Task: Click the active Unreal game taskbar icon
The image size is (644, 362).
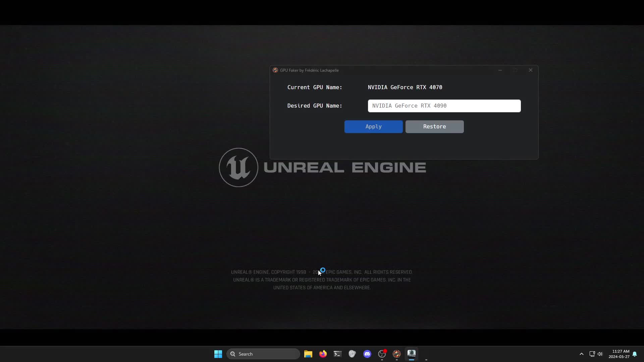Action: pos(411,354)
